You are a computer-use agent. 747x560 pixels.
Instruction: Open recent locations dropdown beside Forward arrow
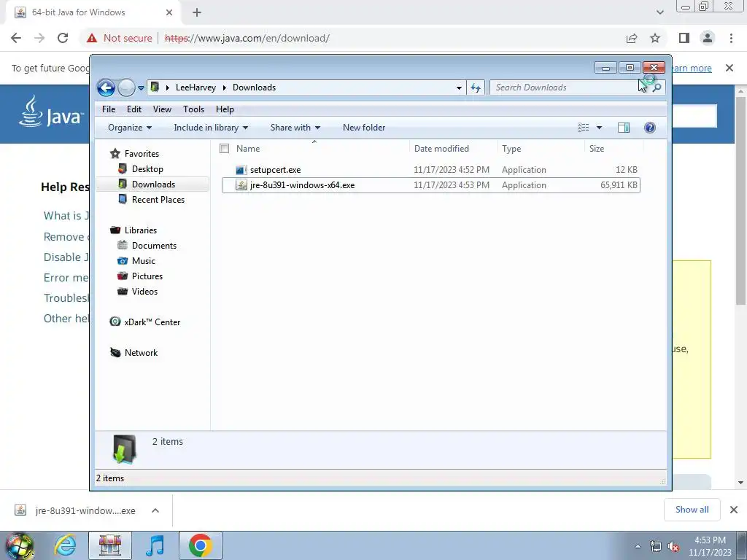[141, 88]
